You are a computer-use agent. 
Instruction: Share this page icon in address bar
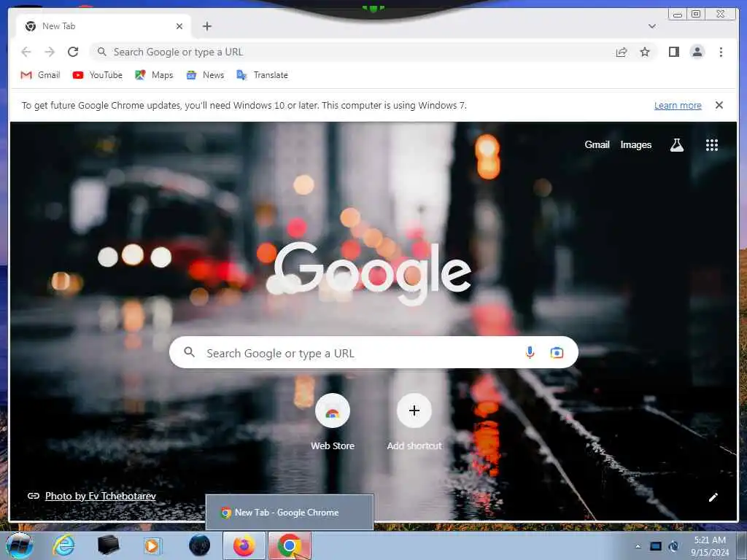coord(622,52)
